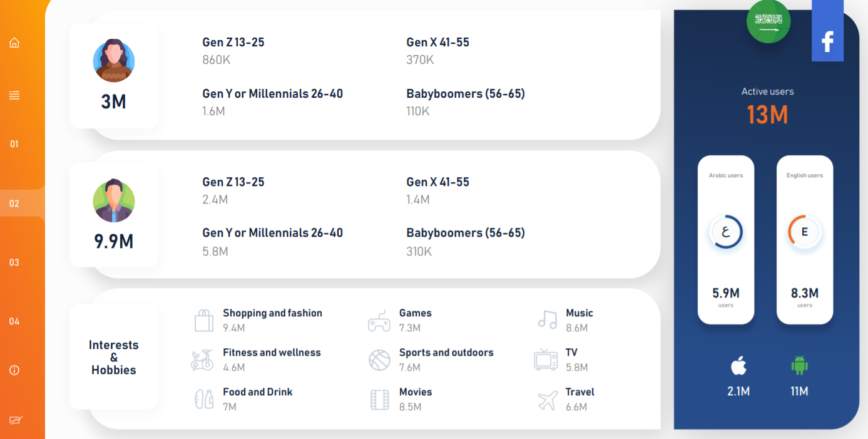This screenshot has height=439, width=868.
Task: Select the Saudi Arabia flag icon
Action: pos(768,21)
